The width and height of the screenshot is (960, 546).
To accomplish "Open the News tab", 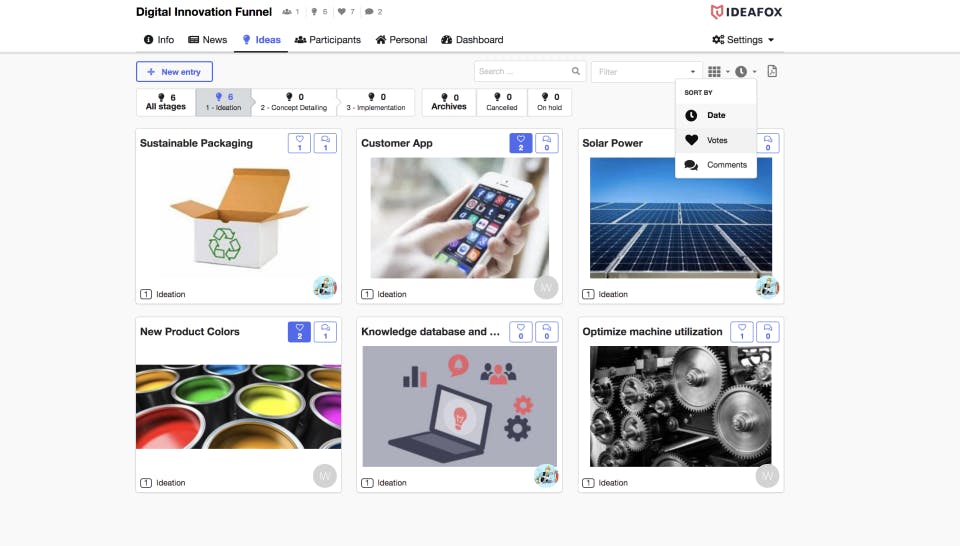I will [x=208, y=40].
